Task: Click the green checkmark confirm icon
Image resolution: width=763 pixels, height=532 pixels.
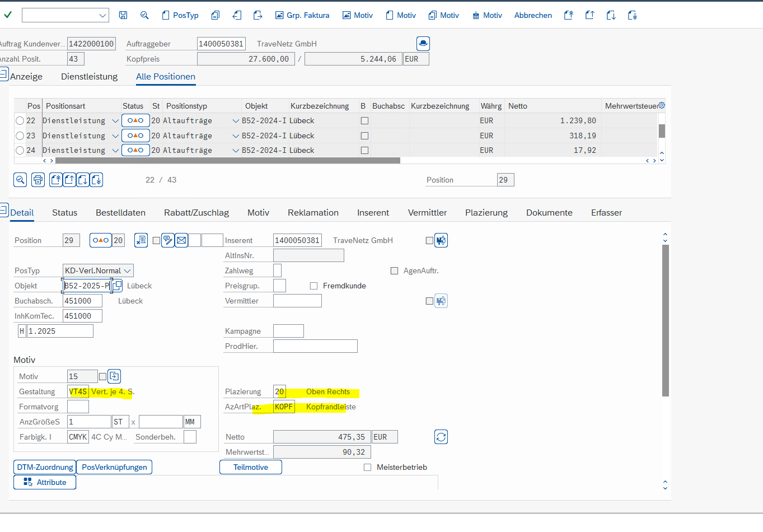Action: [8, 15]
